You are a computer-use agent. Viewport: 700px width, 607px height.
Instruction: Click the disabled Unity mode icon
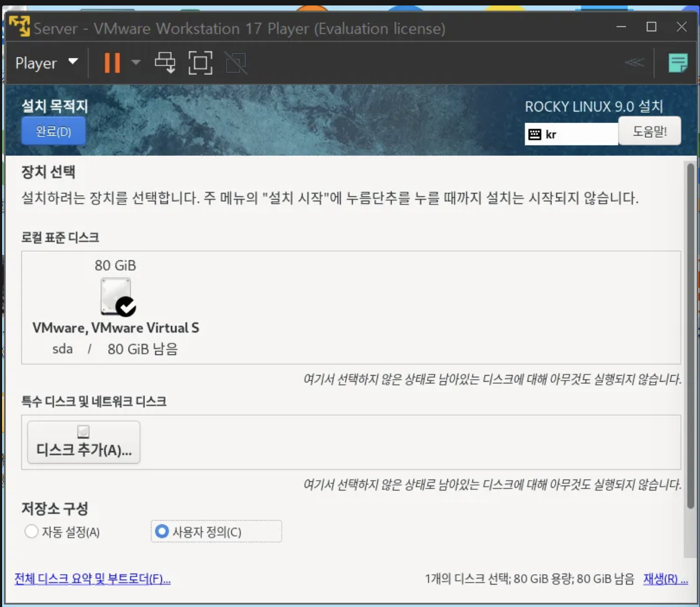236,63
